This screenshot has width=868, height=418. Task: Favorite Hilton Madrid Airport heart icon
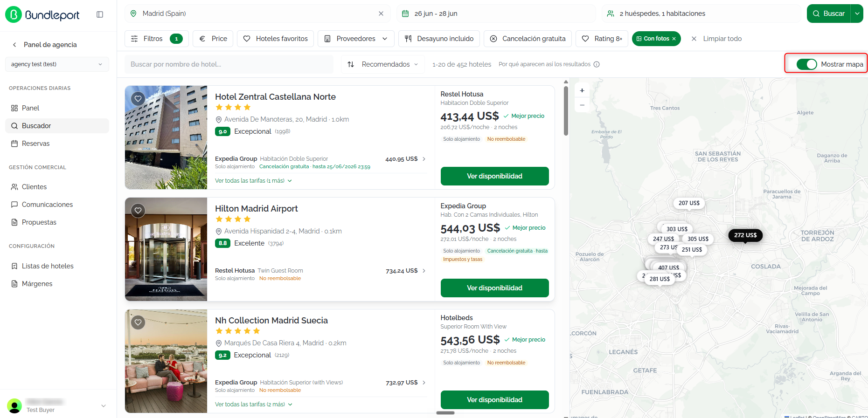[x=138, y=210]
